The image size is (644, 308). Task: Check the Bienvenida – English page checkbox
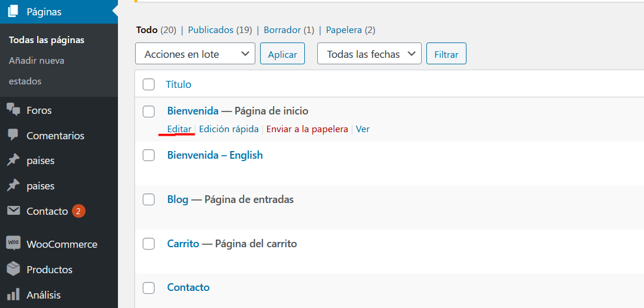(148, 155)
